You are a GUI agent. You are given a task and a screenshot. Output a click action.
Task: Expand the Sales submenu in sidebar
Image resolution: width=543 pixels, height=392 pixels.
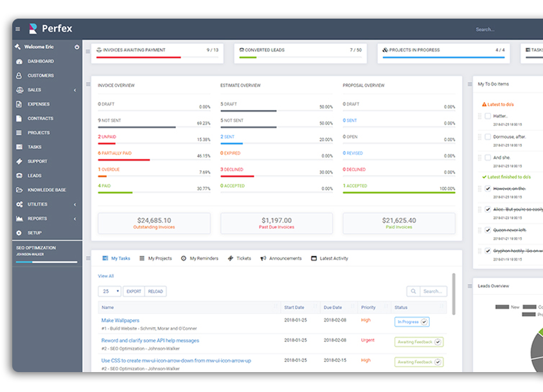point(75,90)
